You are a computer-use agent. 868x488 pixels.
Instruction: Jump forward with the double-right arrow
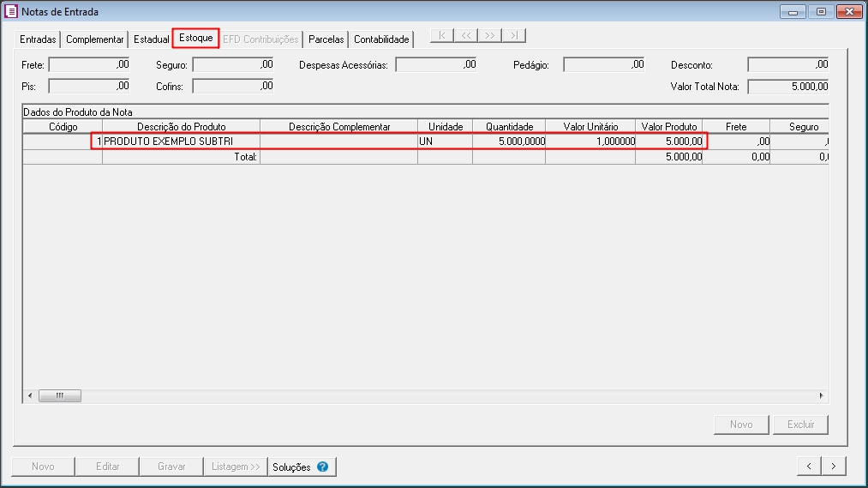[489, 36]
